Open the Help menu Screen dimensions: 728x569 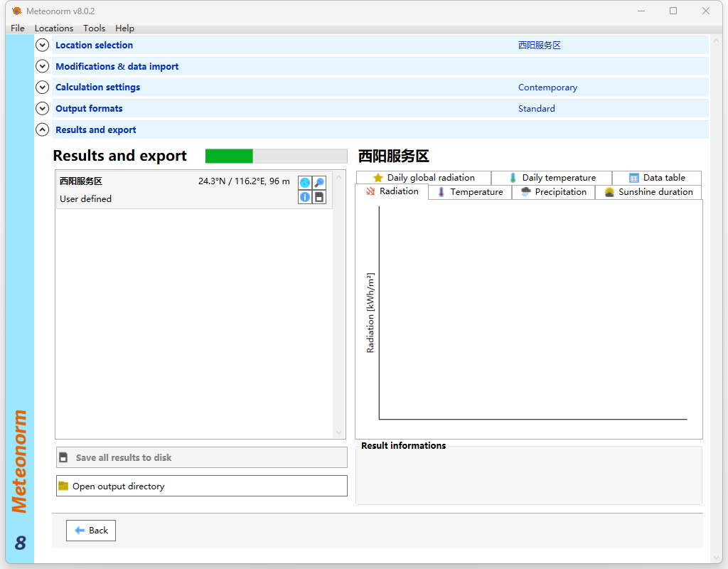click(125, 28)
